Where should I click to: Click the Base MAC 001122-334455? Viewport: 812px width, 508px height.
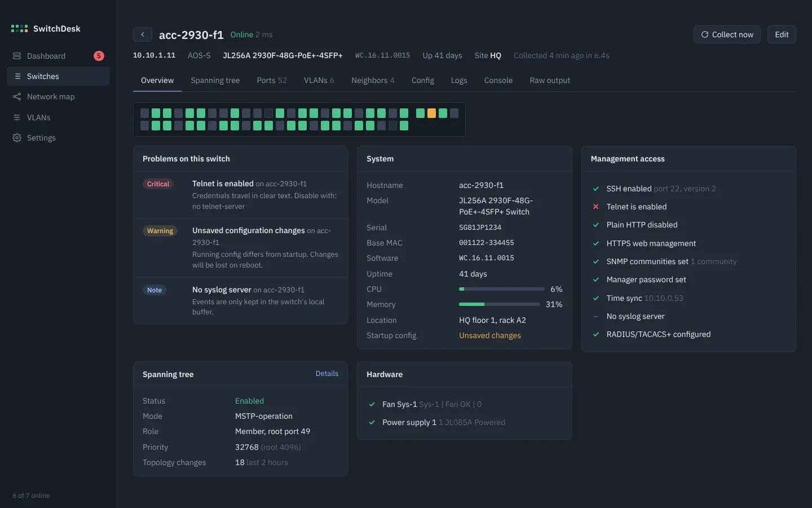(x=487, y=243)
